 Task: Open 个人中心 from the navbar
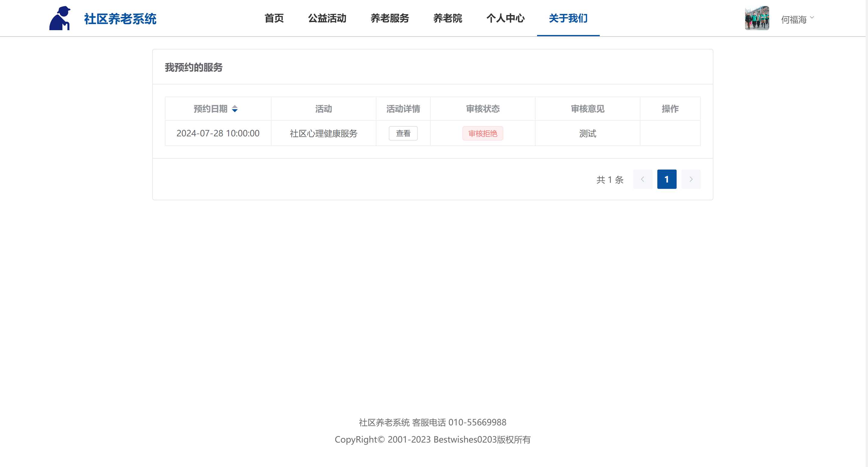coord(505,18)
